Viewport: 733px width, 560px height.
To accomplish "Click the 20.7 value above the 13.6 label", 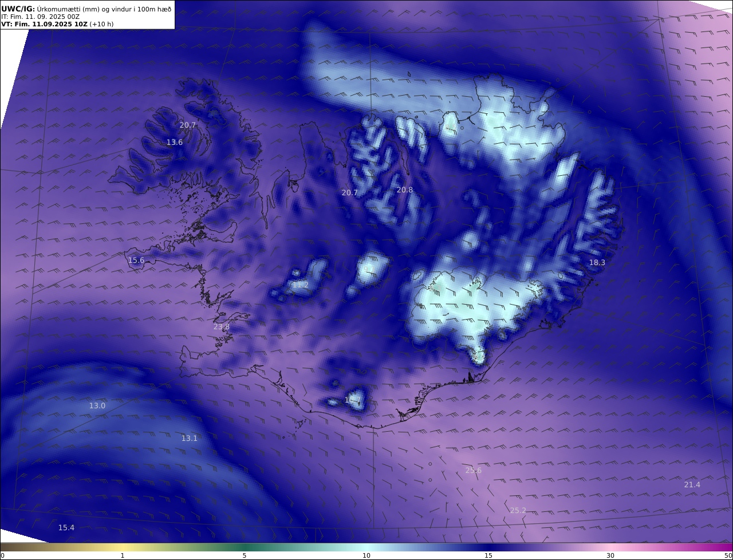I will [x=188, y=125].
